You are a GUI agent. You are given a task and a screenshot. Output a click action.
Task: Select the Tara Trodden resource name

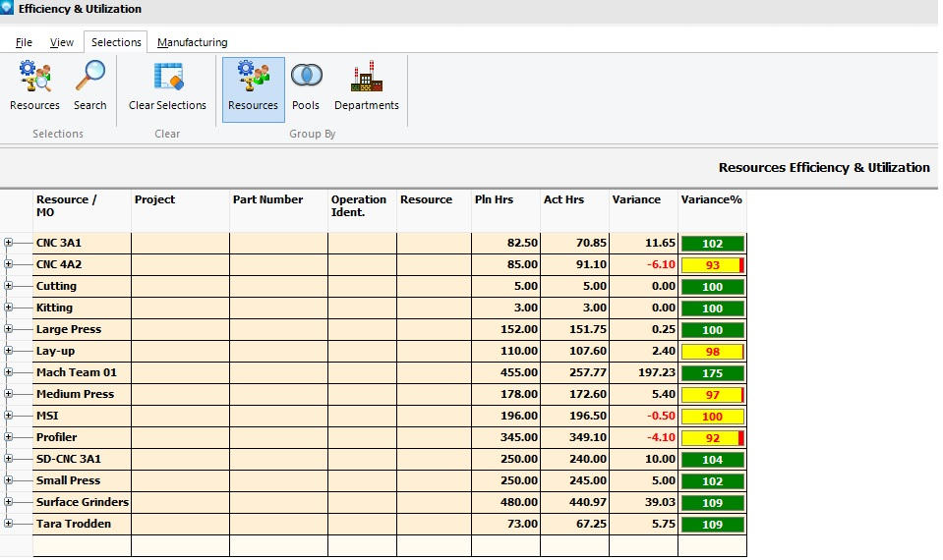pos(74,524)
